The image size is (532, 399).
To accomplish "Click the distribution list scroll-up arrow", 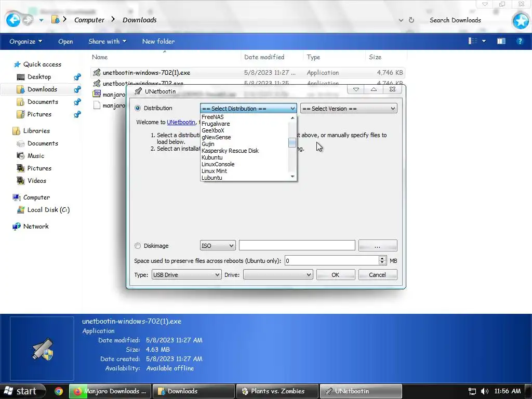I will click(292, 118).
